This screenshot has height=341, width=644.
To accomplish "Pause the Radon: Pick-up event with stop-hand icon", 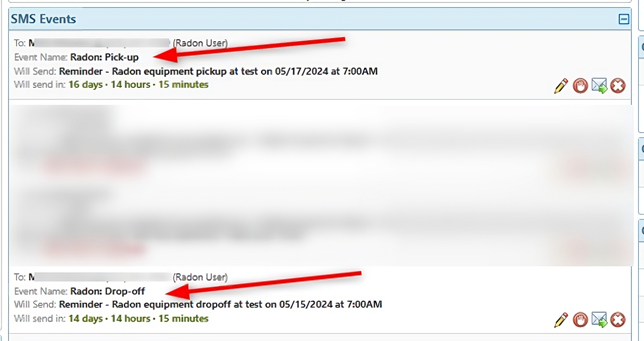I will tap(581, 86).
